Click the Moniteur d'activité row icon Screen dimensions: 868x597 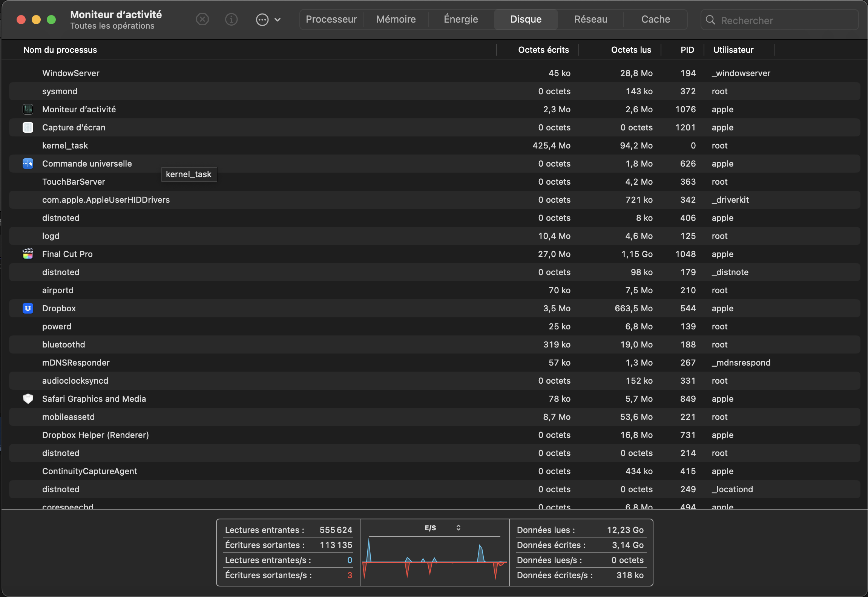28,109
